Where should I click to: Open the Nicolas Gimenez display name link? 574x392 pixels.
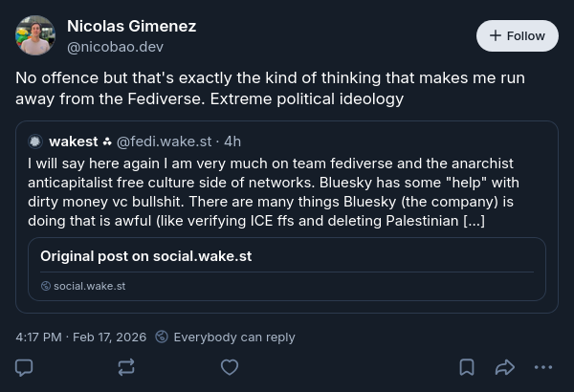coord(131,26)
